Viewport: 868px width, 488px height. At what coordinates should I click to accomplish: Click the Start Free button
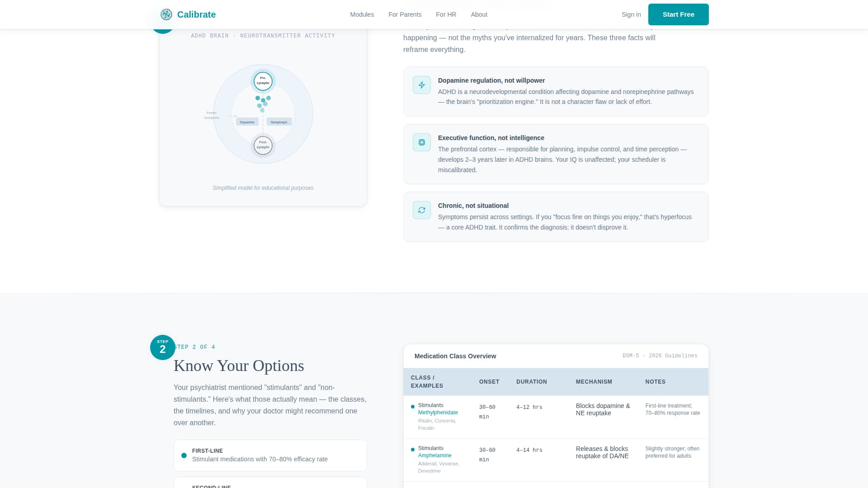679,14
